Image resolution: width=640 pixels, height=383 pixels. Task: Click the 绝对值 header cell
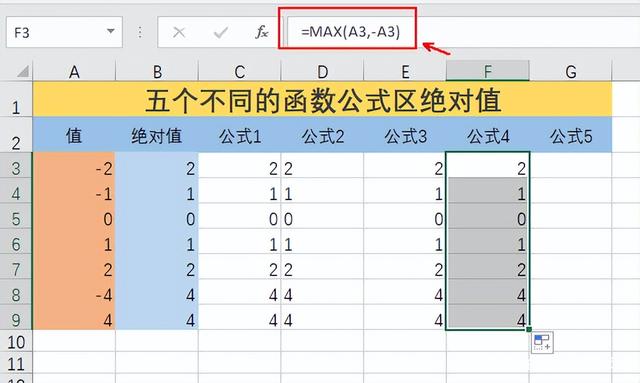[x=157, y=135]
